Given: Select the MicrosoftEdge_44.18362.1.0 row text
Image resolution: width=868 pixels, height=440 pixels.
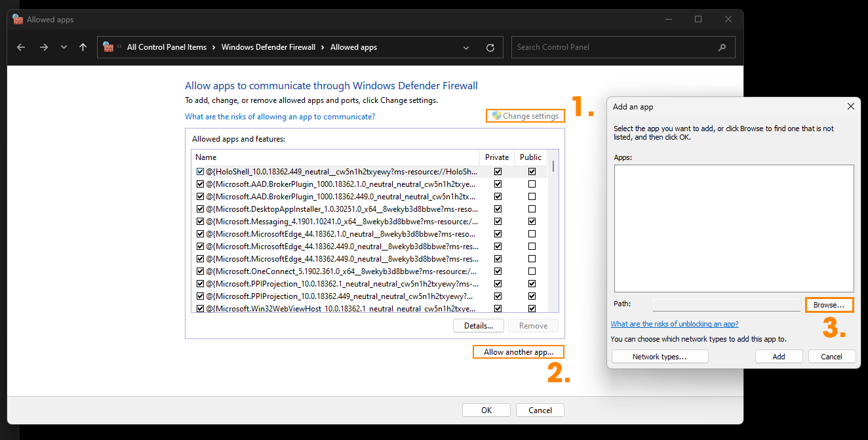Looking at the screenshot, I should [341, 234].
